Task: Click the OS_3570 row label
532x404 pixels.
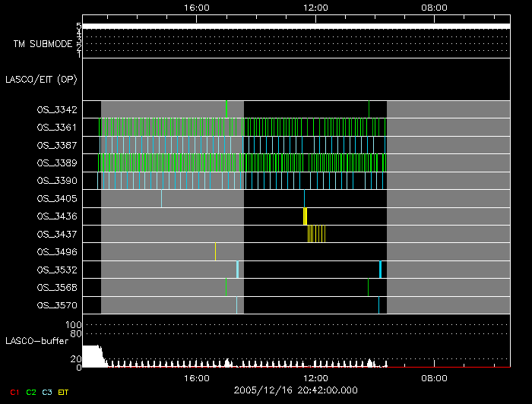Action: tap(57, 305)
